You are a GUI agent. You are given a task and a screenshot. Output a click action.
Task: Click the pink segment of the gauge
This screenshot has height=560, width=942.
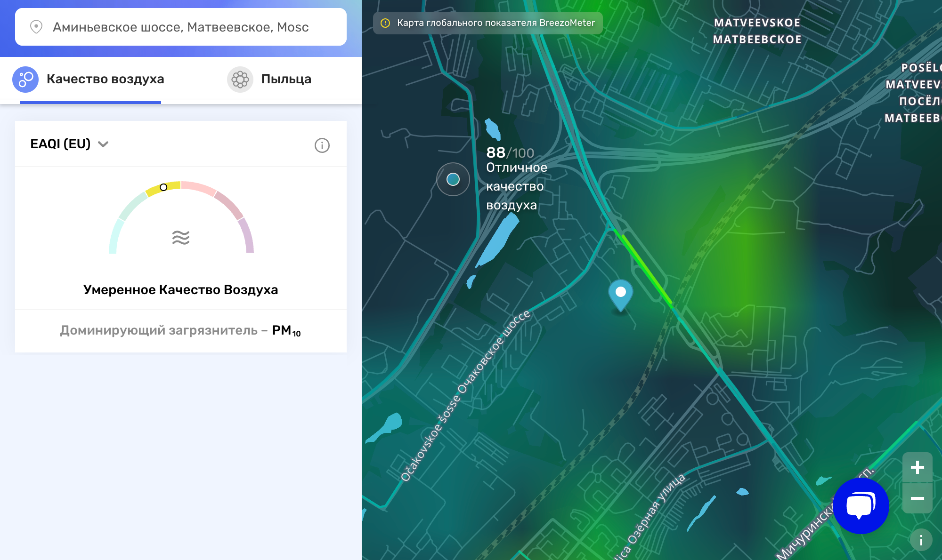pos(199,188)
